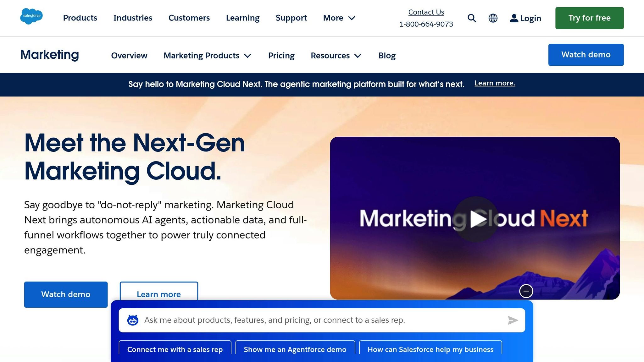This screenshot has width=644, height=362.
Task: Open the globe language selector icon
Action: [x=493, y=18]
